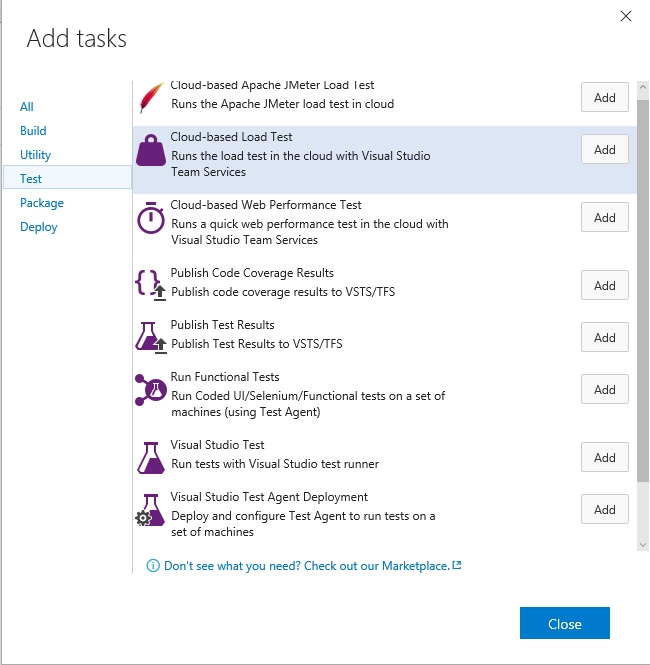
Task: Add the Cloud-based Load Test task
Action: point(605,149)
